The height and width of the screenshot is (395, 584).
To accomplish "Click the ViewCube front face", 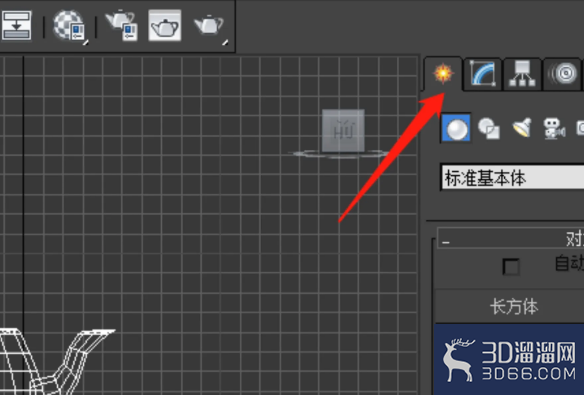I will point(343,131).
